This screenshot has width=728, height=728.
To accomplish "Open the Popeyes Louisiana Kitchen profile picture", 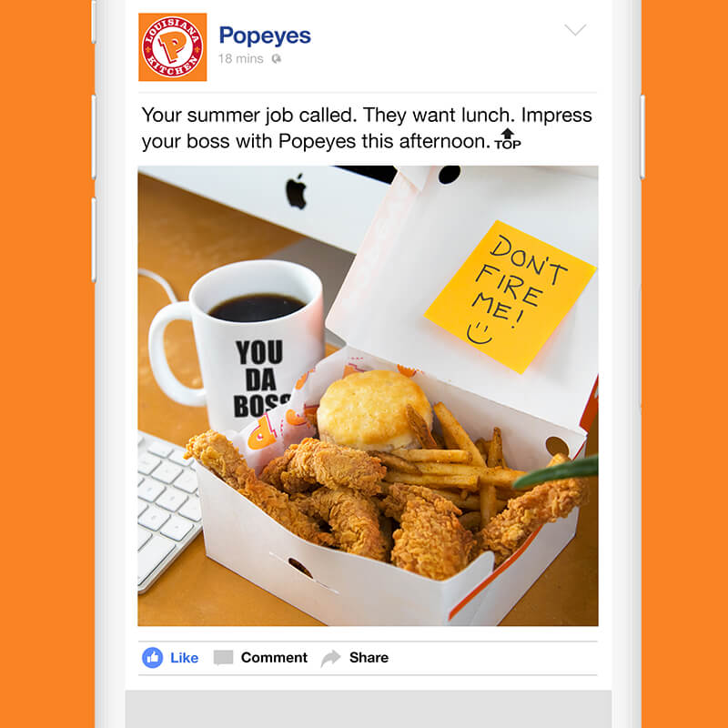I will [x=172, y=47].
